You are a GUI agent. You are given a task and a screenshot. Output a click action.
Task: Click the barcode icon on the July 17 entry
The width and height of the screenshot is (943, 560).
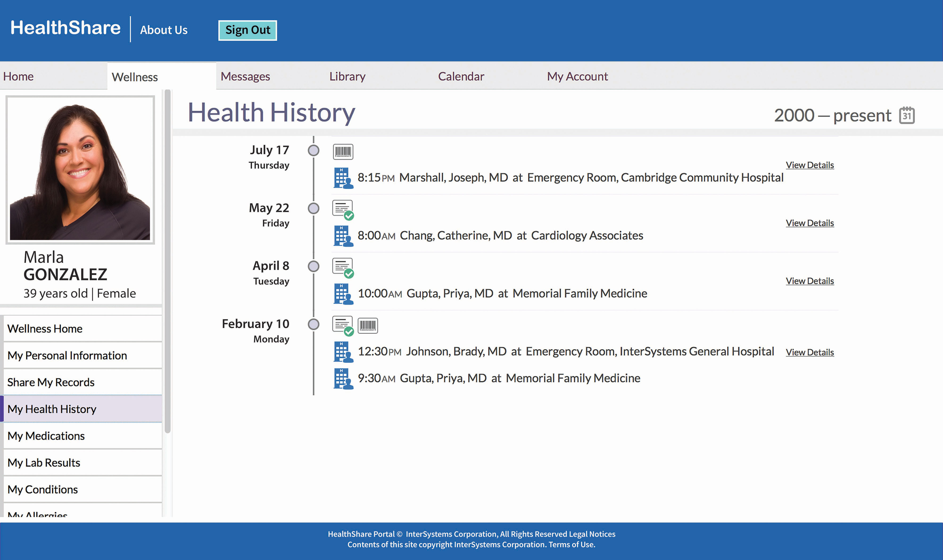pos(343,151)
